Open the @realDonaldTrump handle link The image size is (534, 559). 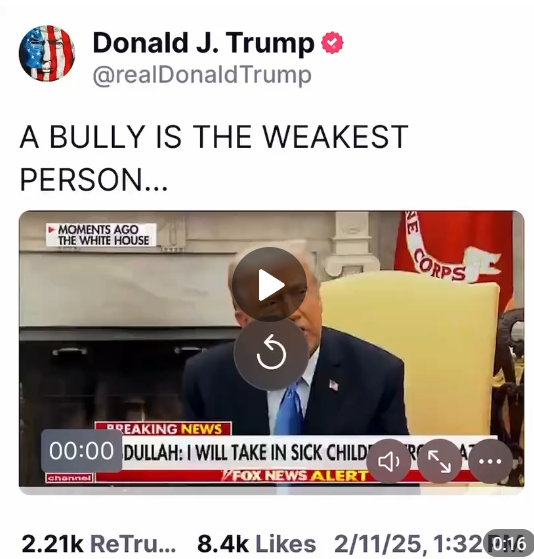[202, 75]
